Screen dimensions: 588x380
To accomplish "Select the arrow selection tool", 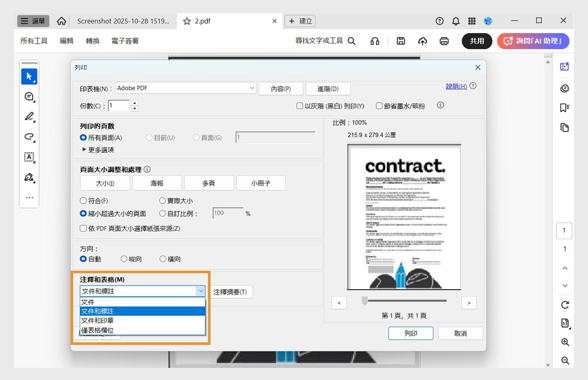I will [29, 76].
